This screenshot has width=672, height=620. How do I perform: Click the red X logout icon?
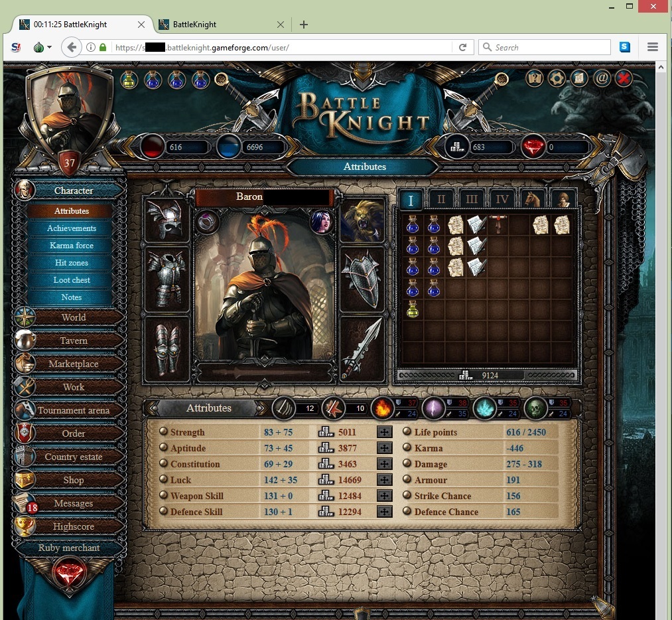(x=624, y=78)
